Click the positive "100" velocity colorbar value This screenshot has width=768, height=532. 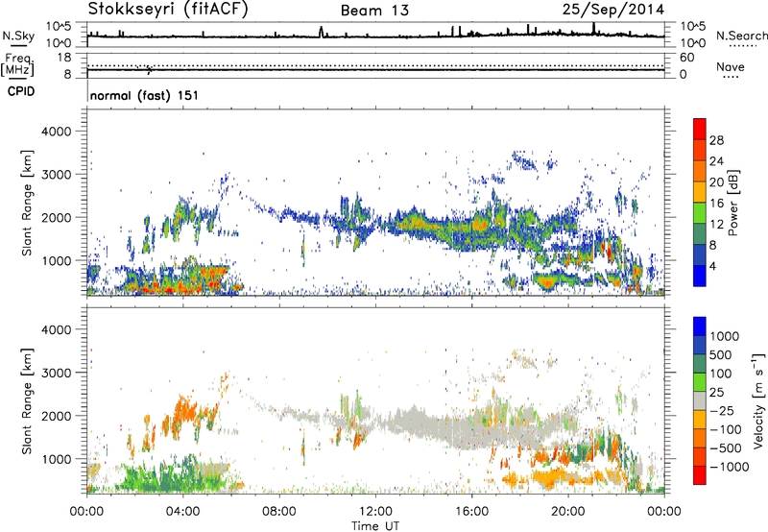pos(721,374)
